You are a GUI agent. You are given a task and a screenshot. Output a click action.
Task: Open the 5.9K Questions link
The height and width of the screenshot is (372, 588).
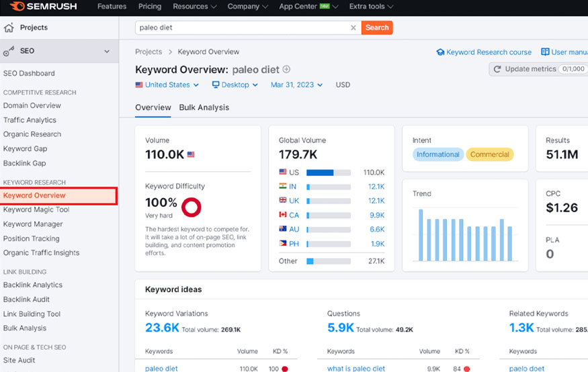tap(341, 328)
